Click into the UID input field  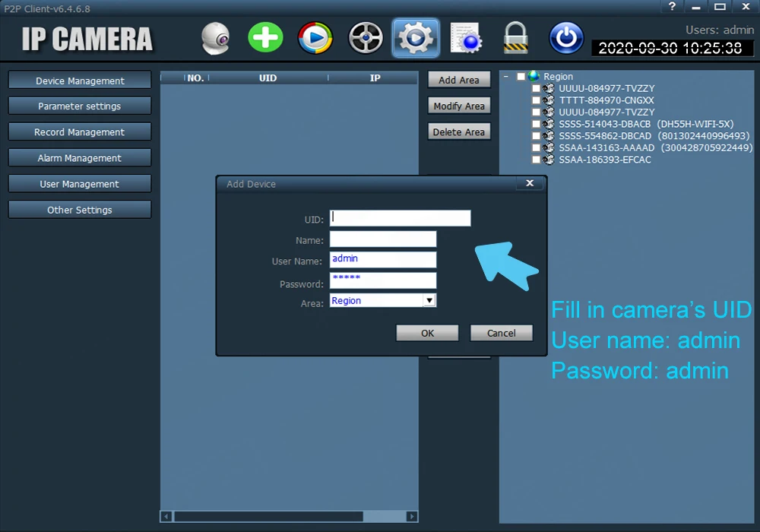click(x=400, y=218)
